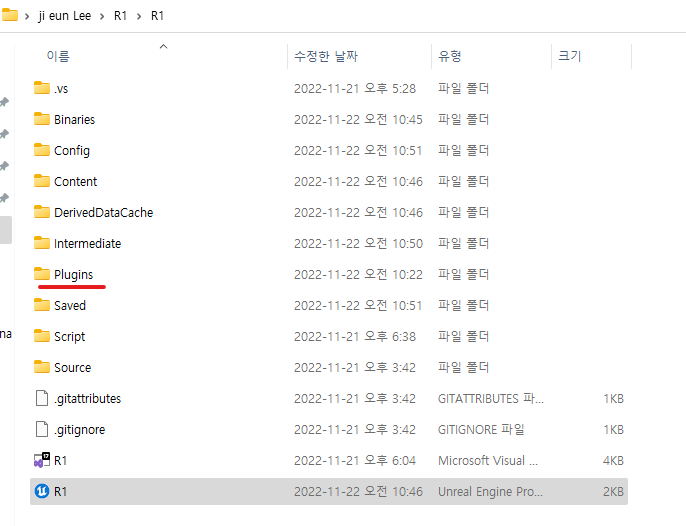Sort by the 수정한 날짜 column header
The height and width of the screenshot is (526, 686).
(x=326, y=56)
